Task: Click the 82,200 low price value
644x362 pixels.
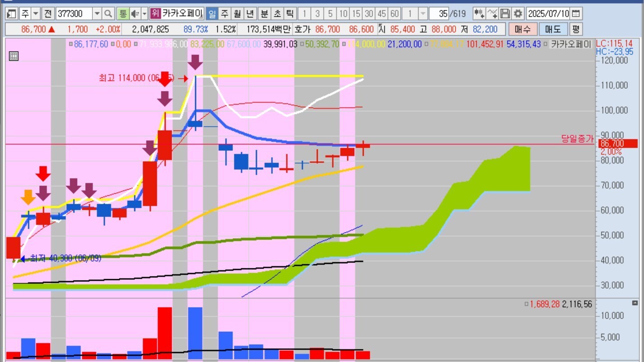Action: coord(485,30)
